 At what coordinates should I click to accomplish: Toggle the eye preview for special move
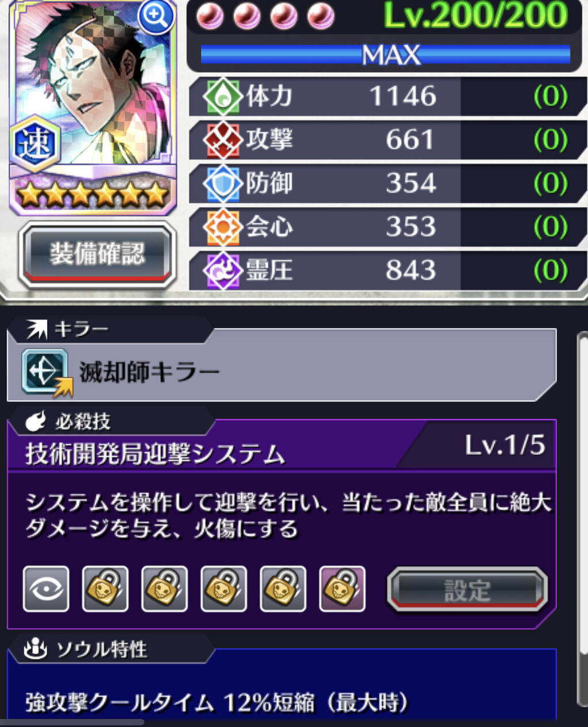coord(46,589)
